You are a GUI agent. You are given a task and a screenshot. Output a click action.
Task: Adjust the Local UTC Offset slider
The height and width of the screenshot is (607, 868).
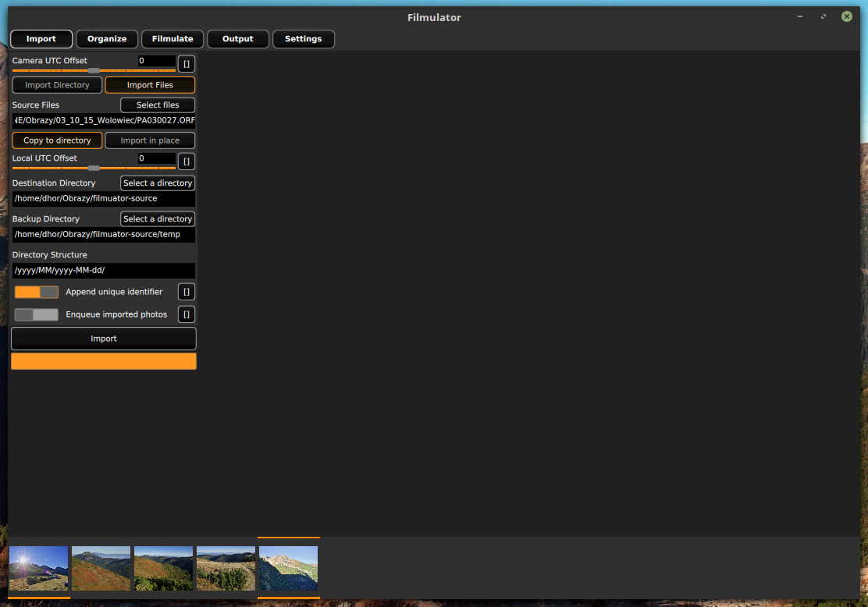point(94,169)
